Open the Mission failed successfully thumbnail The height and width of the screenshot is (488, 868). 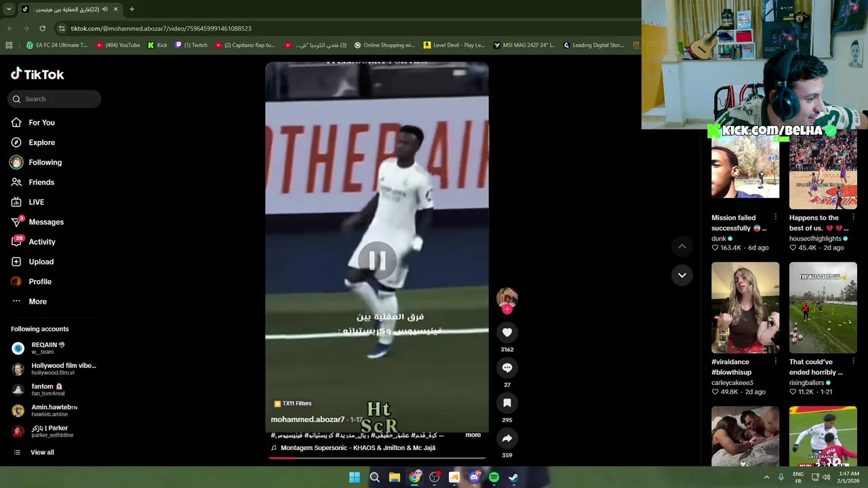point(745,163)
